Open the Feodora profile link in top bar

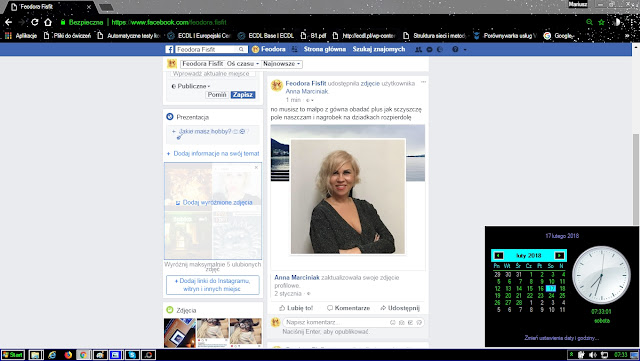[x=269, y=49]
